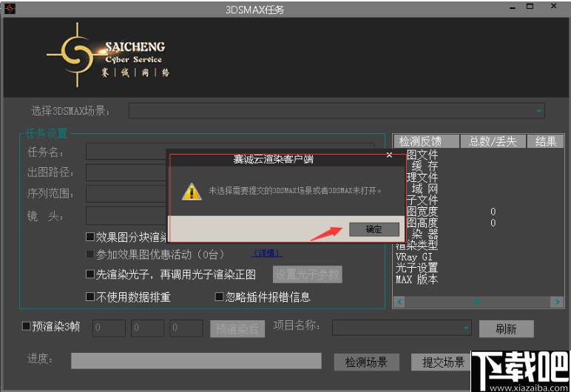Image resolution: width=571 pixels, height=392 pixels.
Task: Enable 预渲染3帧 checkbox
Action: pos(26,326)
